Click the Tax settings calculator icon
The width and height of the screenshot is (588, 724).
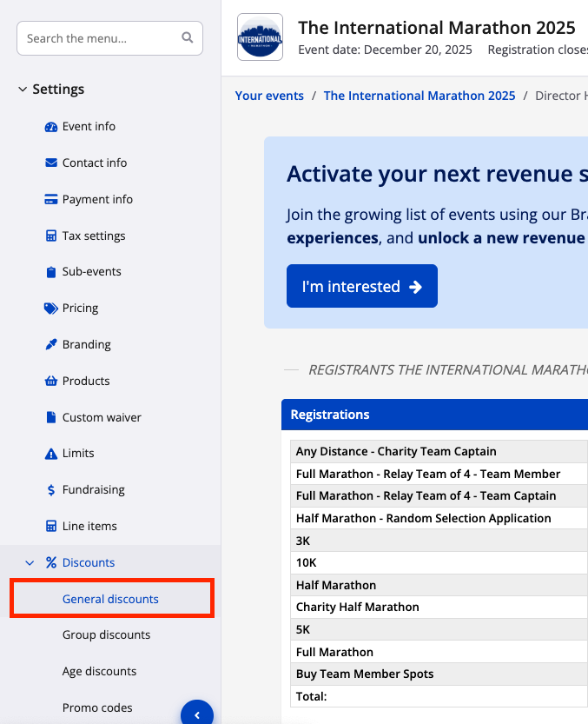(x=51, y=236)
